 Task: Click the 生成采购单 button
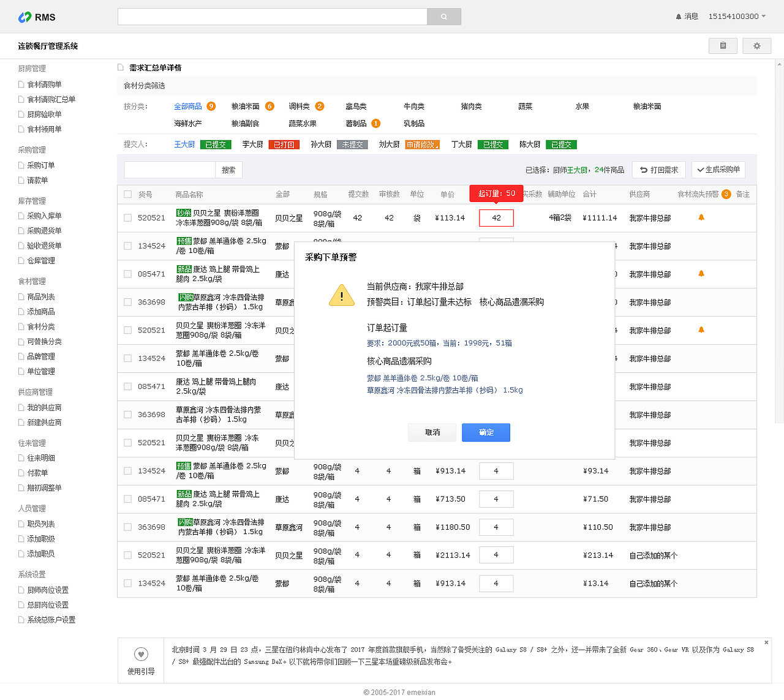click(718, 170)
